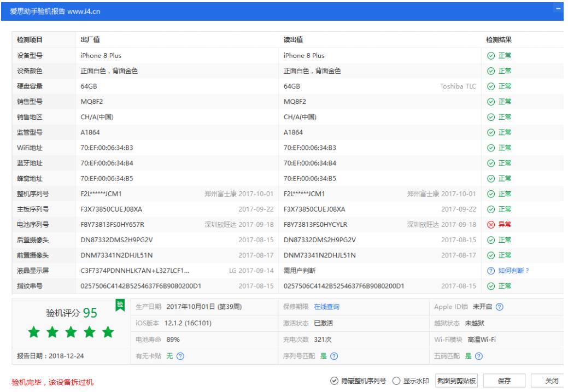Click the green check icon in 指纹串号 row
This screenshot has height=392, width=568.
click(x=490, y=286)
